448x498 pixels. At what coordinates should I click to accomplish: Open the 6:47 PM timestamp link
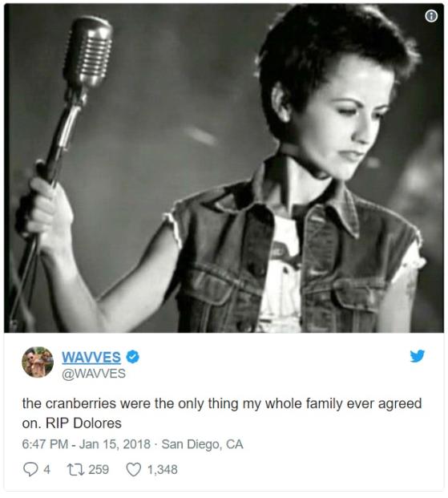click(x=45, y=443)
